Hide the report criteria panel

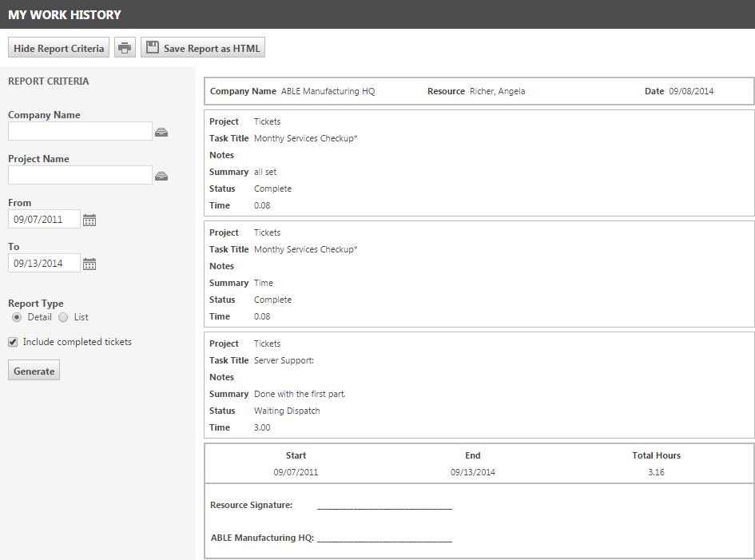coord(59,48)
